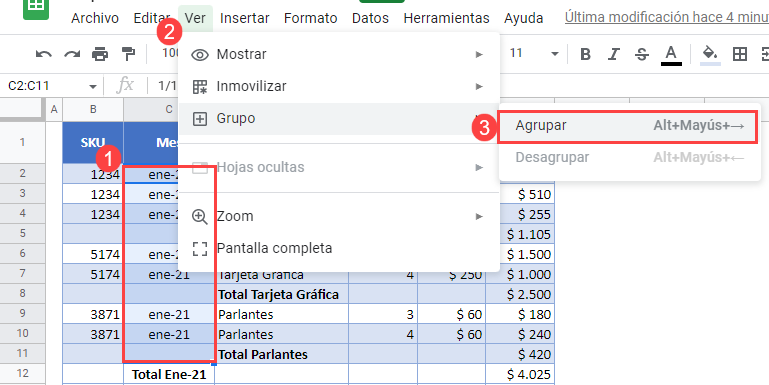Click Desagrupar in the submenu

pyautogui.click(x=629, y=158)
